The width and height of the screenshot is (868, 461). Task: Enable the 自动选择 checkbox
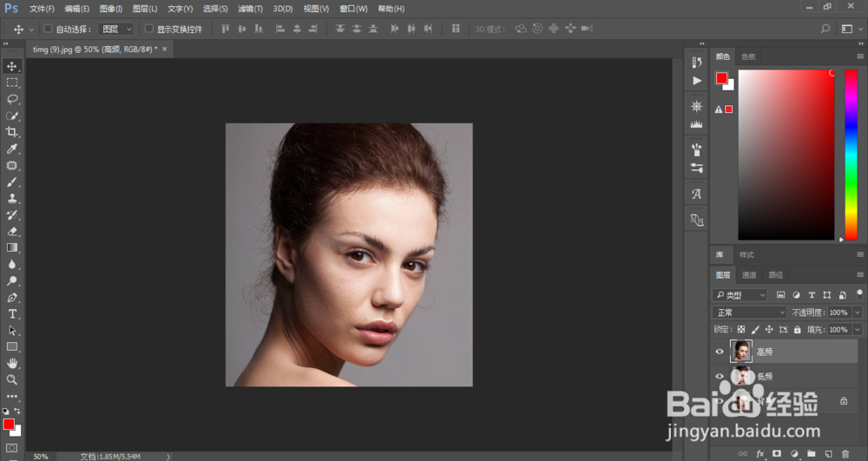point(48,29)
